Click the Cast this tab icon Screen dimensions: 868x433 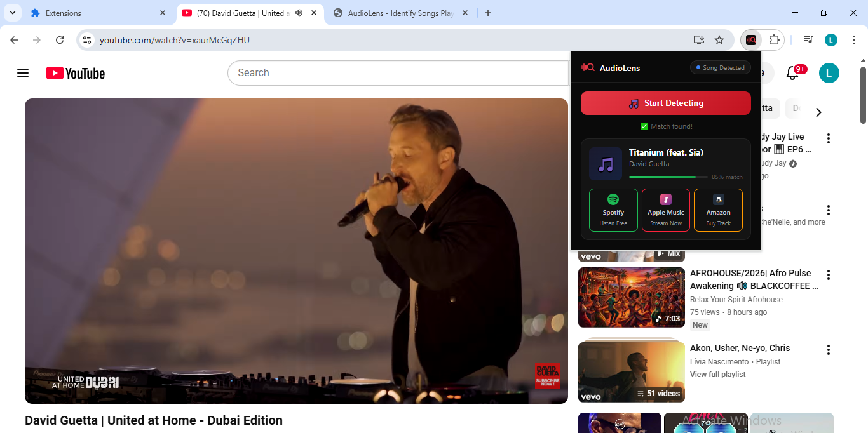(x=699, y=39)
